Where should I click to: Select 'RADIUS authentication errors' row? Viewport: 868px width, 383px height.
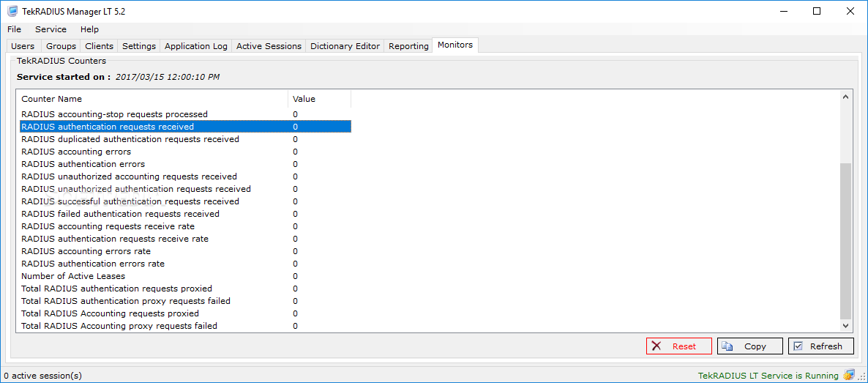(185, 164)
